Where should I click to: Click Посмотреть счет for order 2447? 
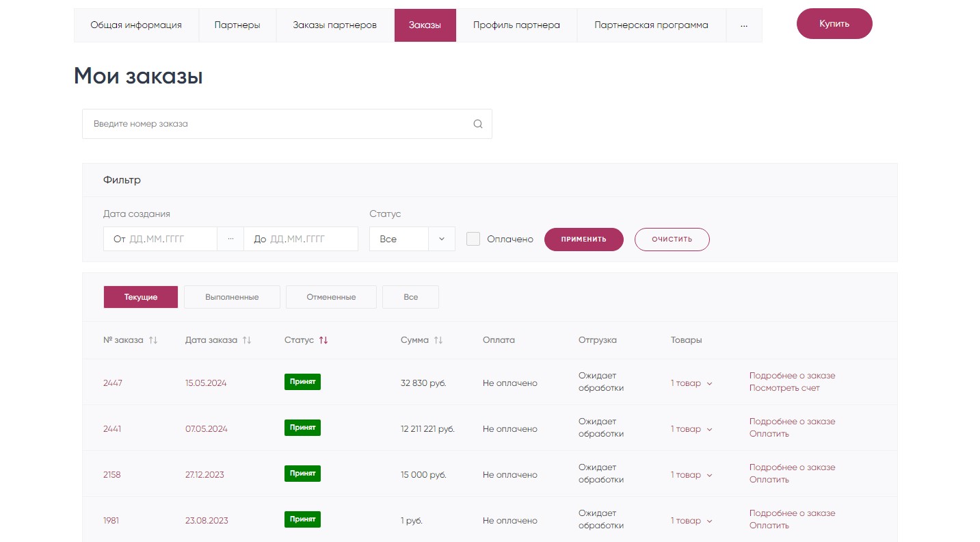tap(784, 388)
